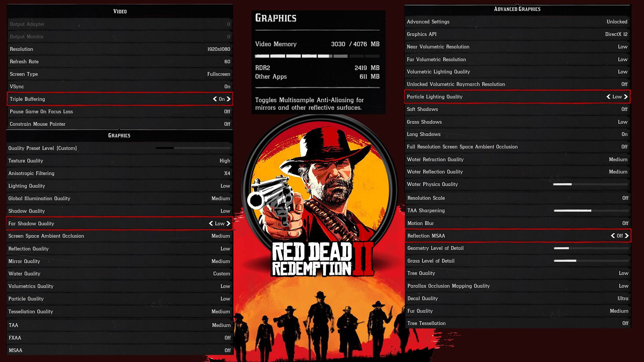Viewport: 644px width, 362px height.
Task: Click right arrow next to Triple Buffering
Action: [228, 99]
